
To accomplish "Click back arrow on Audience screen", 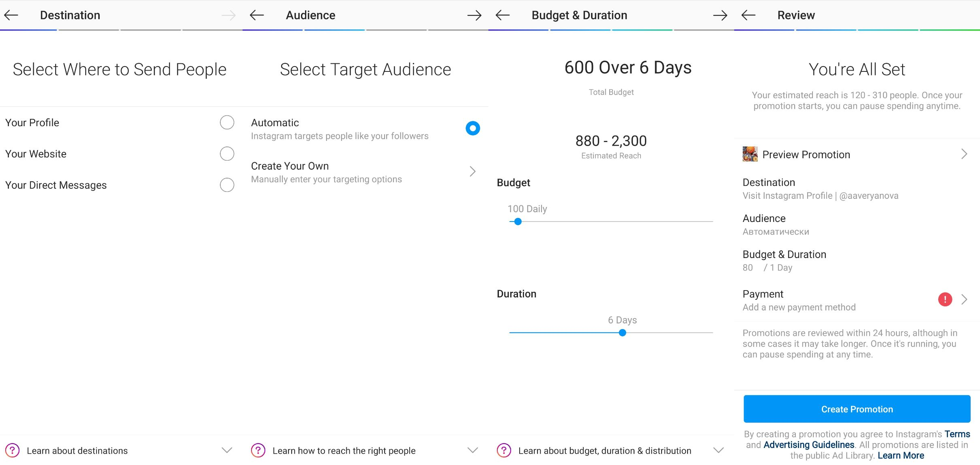I will pos(257,15).
